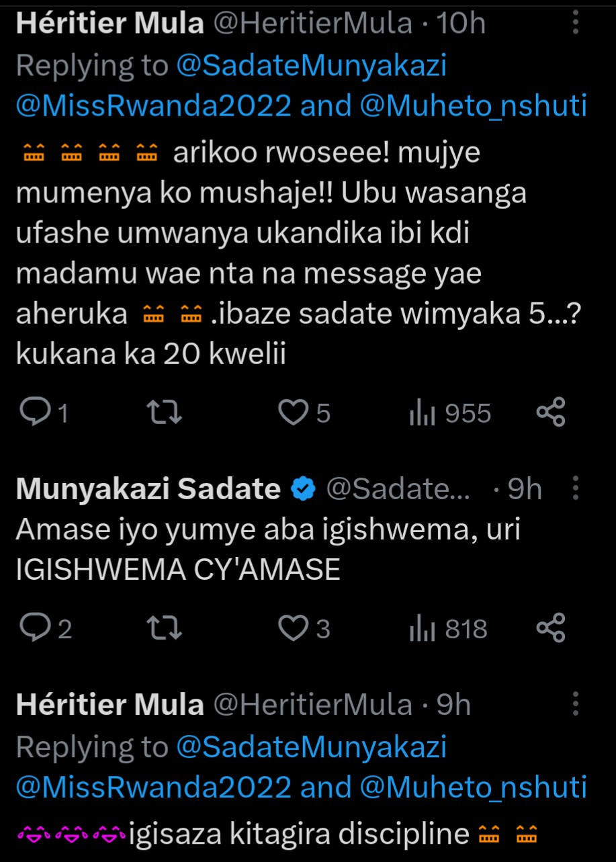Open more options on Sadate's tweet

(575, 489)
